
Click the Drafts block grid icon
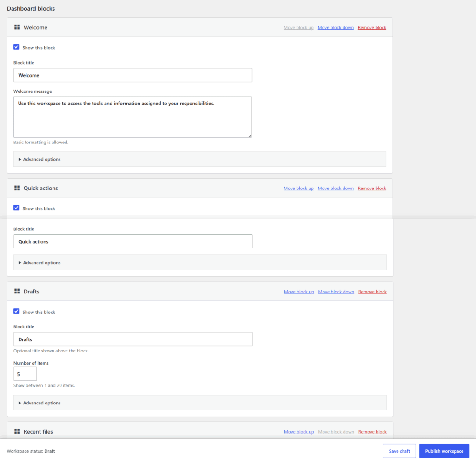pos(17,291)
